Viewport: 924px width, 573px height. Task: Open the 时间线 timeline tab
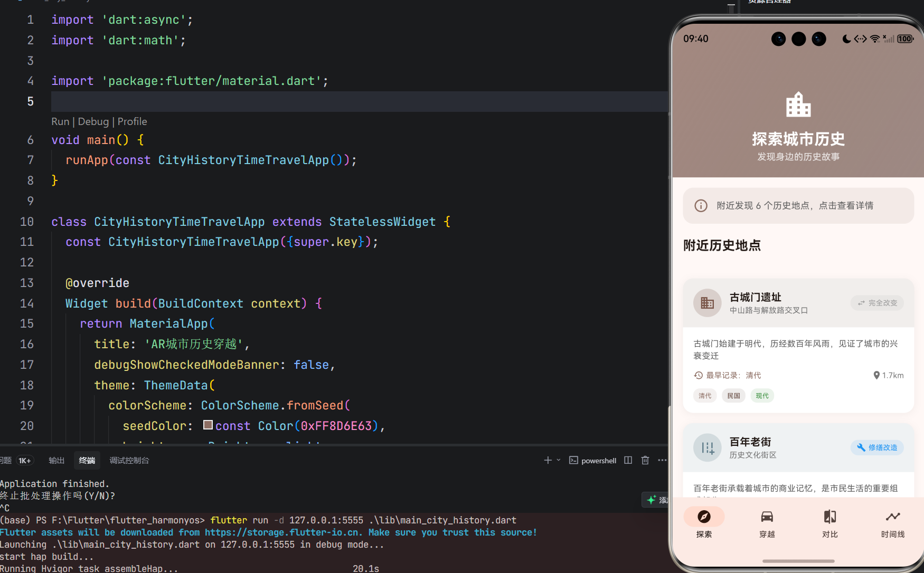pos(892,524)
